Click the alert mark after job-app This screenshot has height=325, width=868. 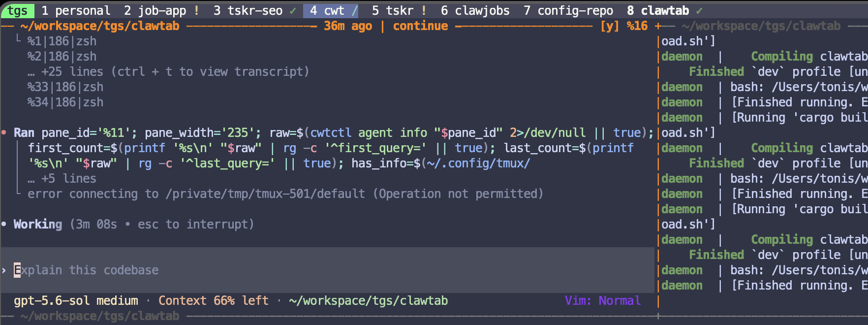tap(197, 10)
